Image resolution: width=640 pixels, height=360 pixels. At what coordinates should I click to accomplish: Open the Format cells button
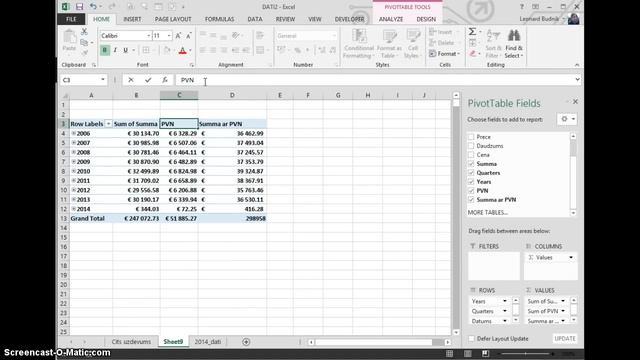444,53
